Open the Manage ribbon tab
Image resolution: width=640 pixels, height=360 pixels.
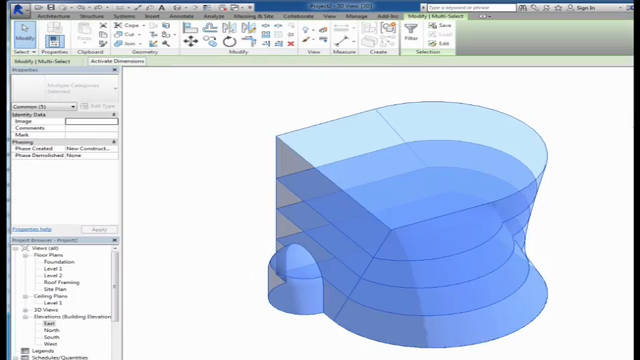(356, 16)
